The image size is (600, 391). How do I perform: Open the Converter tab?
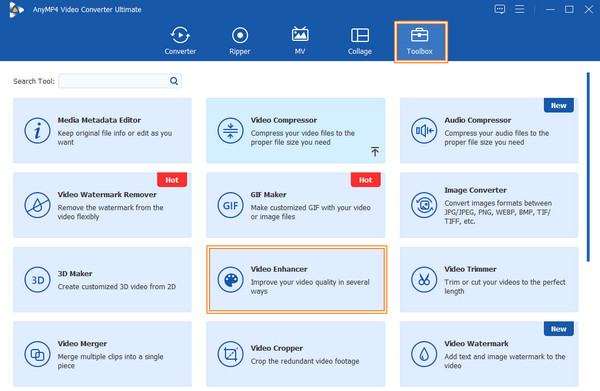pos(180,41)
